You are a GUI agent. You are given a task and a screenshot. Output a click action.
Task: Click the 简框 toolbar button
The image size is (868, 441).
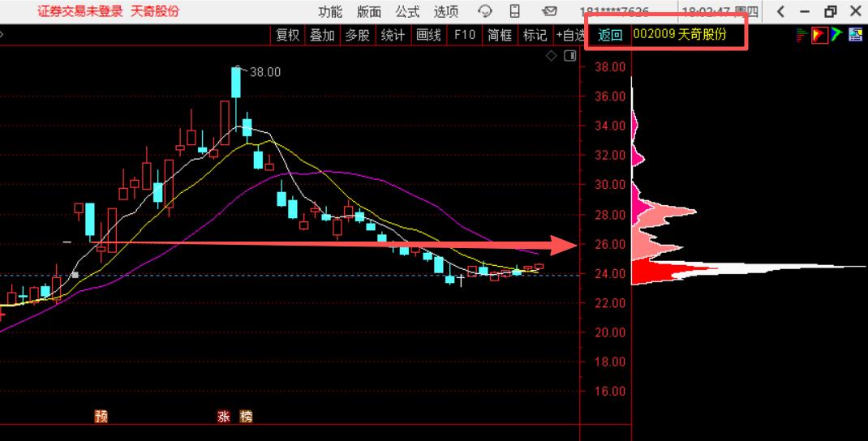click(500, 35)
